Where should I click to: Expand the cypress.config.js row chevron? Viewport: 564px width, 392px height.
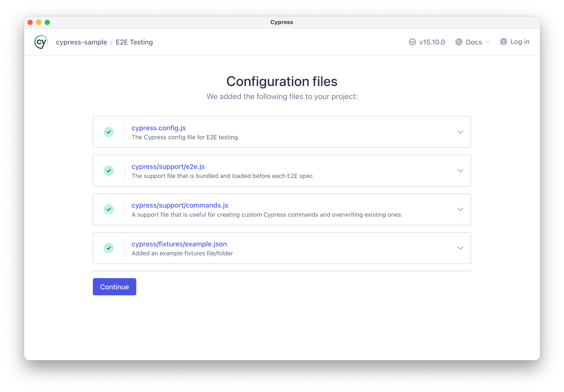[x=460, y=132]
